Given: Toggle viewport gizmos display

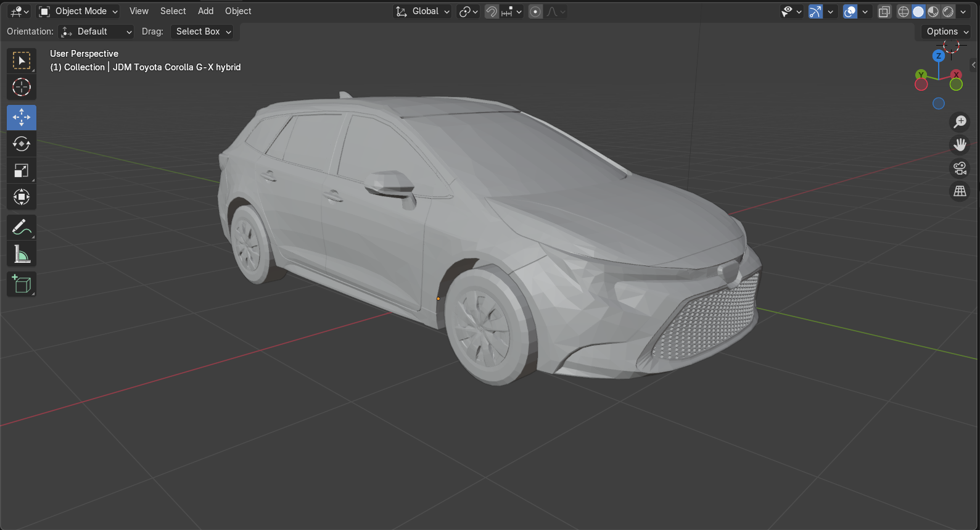Looking at the screenshot, I should [815, 11].
